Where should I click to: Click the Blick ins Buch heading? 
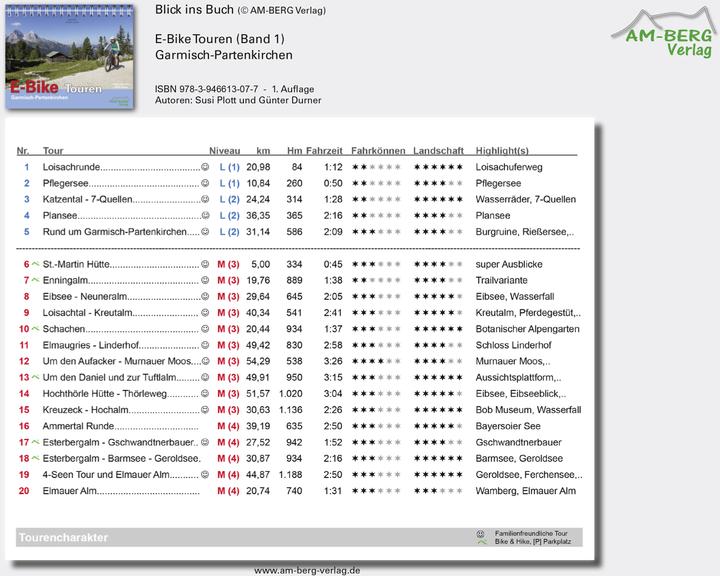tap(194, 10)
